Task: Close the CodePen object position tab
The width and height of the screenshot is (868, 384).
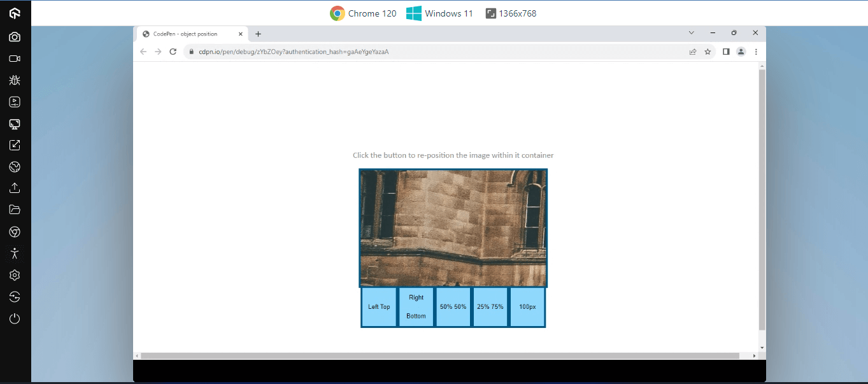Action: pyautogui.click(x=240, y=34)
